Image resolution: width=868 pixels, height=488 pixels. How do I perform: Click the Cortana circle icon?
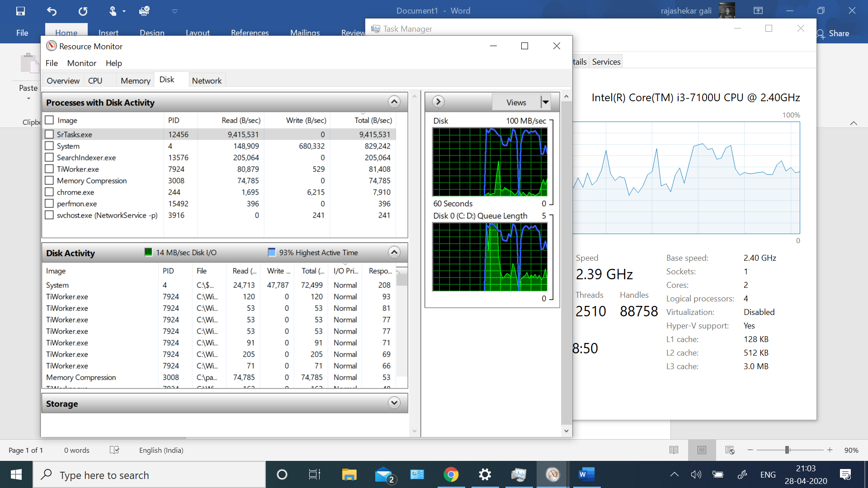coord(282,474)
